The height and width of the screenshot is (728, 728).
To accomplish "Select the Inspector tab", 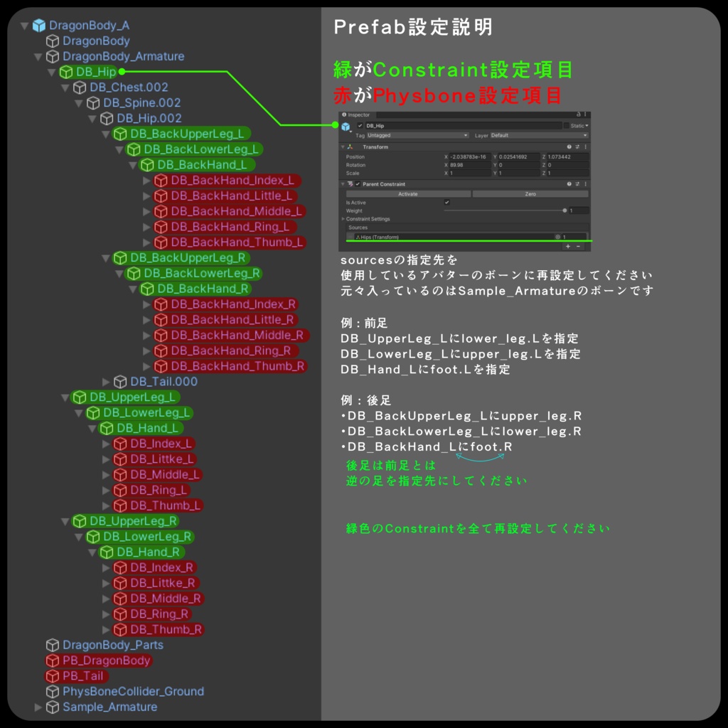I will 356,114.
